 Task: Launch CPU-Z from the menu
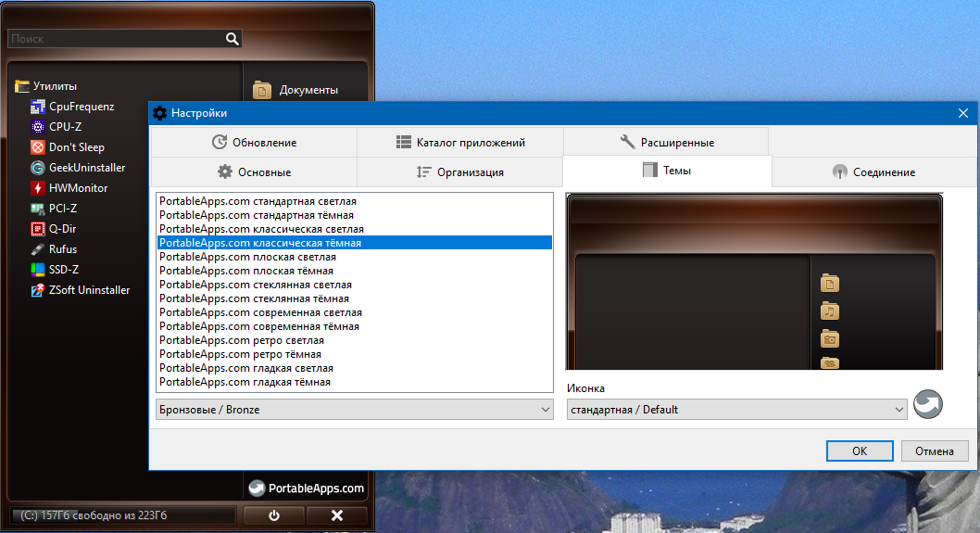point(57,126)
